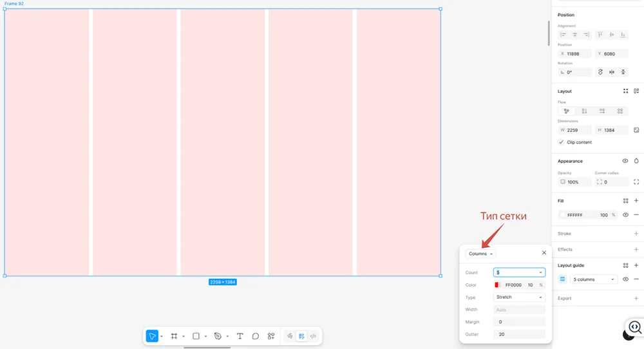
Task: Select horizontal flow option
Action: point(602,111)
